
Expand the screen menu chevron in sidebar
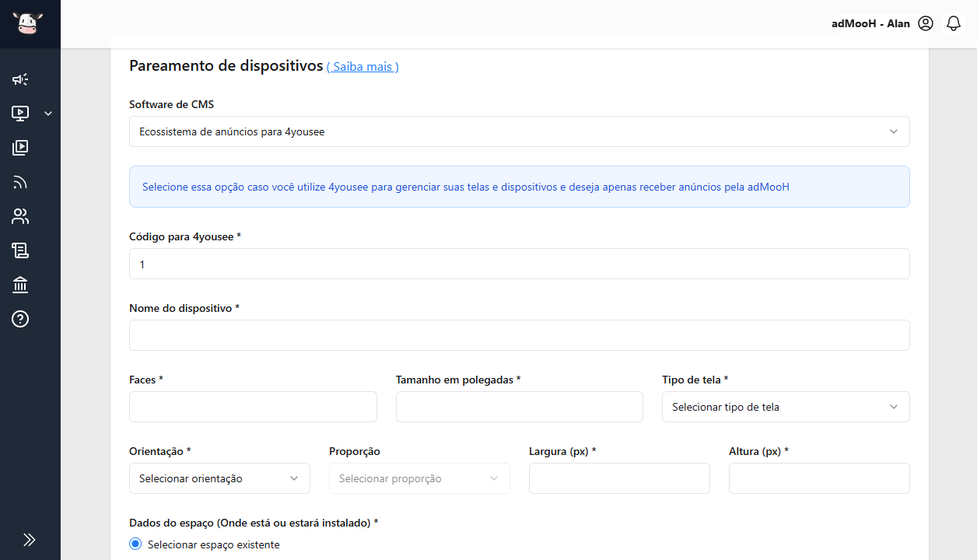(x=48, y=114)
